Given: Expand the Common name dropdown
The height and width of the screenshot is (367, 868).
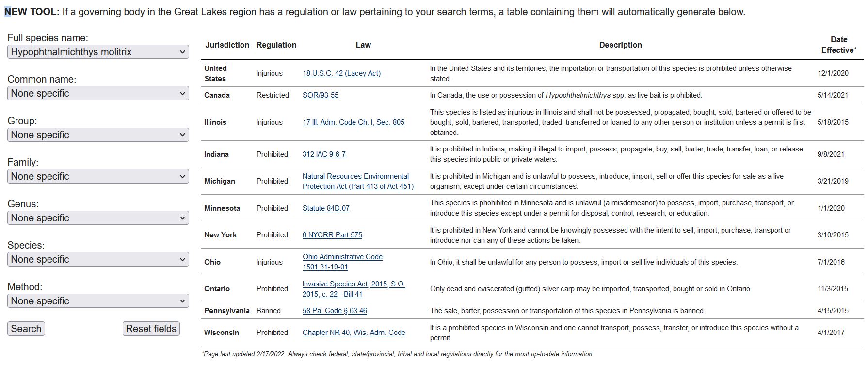Looking at the screenshot, I should click(98, 93).
